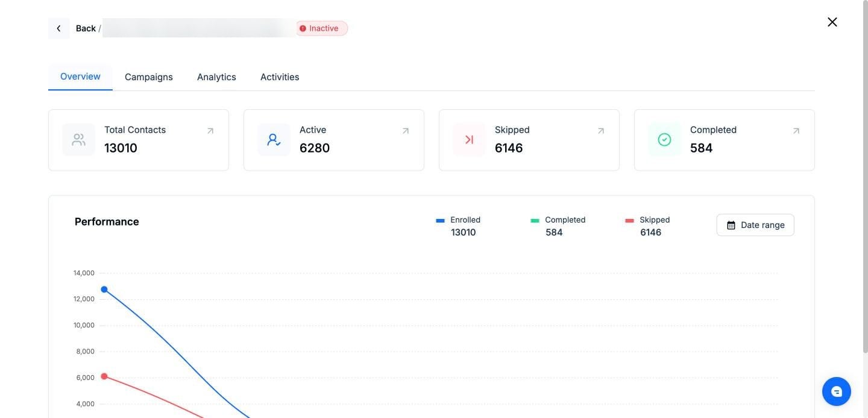Click the 4,000 axis label

pos(85,404)
